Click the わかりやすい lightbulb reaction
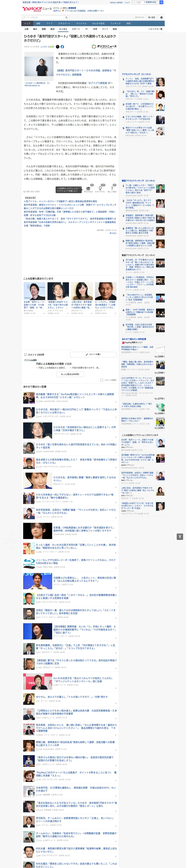This screenshot has height=868, width=186. click(100, 189)
